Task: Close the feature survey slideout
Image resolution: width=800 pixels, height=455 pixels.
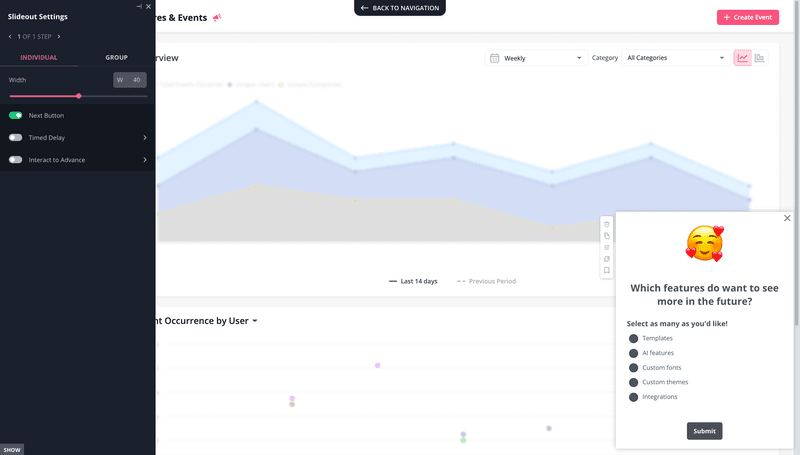Action: pyautogui.click(x=787, y=218)
